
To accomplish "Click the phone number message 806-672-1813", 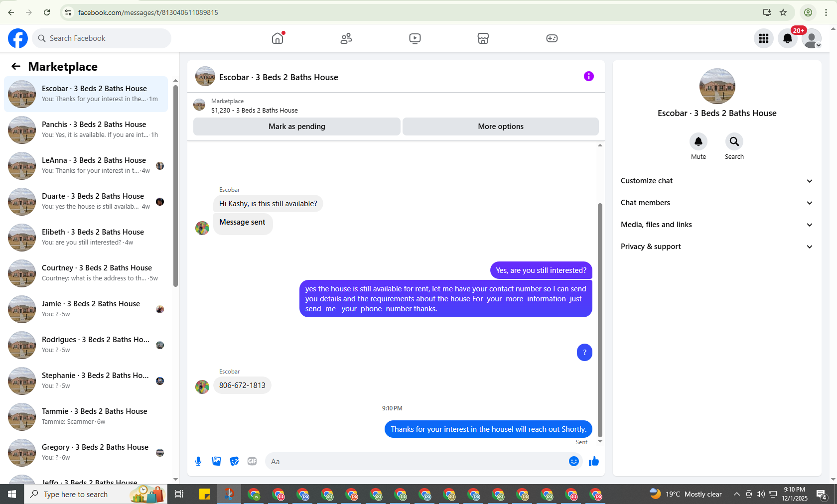I will point(242,385).
